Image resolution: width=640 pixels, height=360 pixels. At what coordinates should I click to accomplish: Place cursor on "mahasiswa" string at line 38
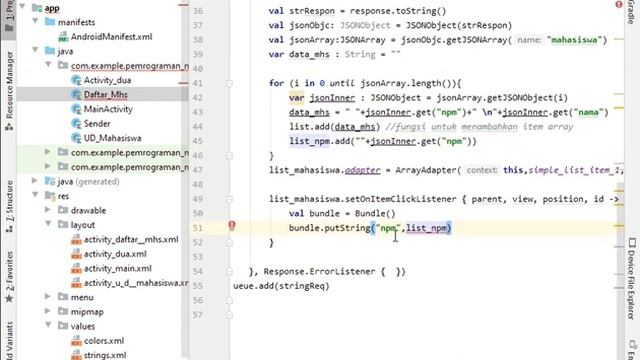(x=574, y=40)
